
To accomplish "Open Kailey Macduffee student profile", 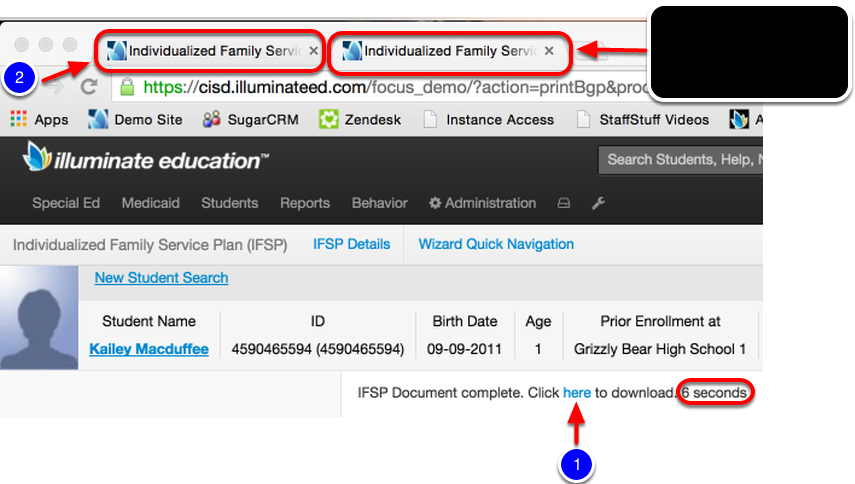I will 149,349.
